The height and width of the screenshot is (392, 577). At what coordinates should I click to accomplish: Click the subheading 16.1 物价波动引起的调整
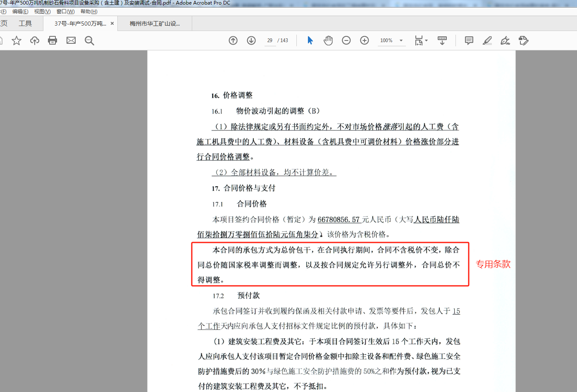(265, 111)
